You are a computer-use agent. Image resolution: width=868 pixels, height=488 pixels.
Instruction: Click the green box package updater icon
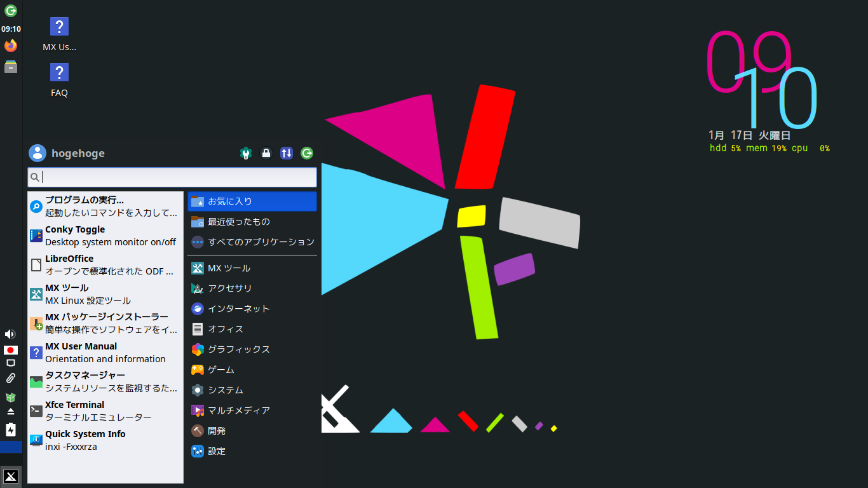click(x=11, y=397)
